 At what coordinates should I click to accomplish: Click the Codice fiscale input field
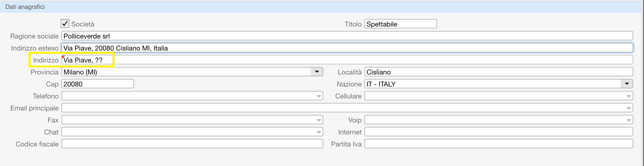192,144
